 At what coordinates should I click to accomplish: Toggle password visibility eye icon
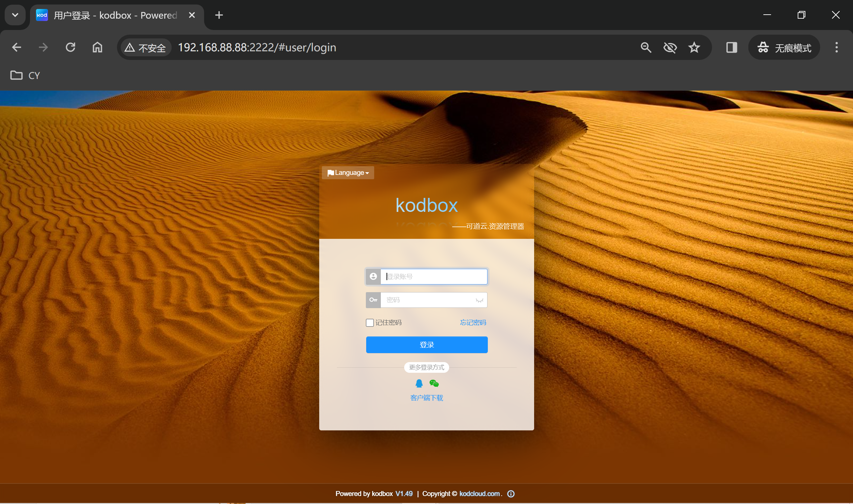(479, 300)
